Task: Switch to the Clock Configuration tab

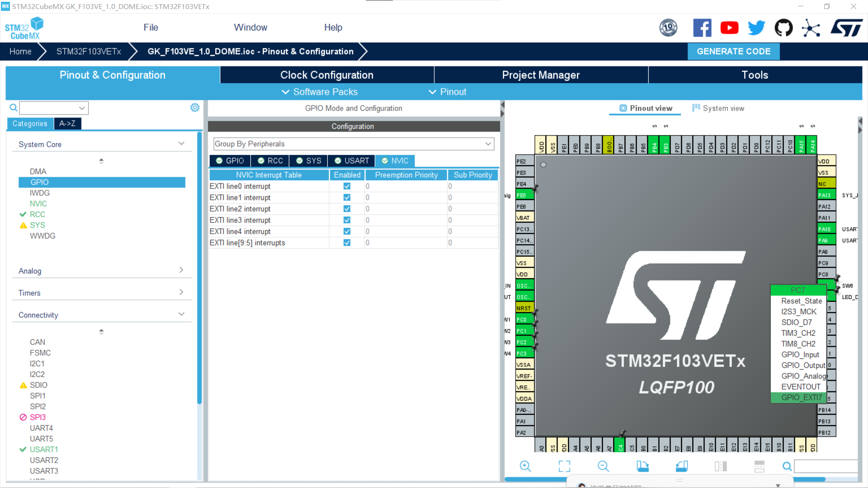Action: [x=326, y=75]
